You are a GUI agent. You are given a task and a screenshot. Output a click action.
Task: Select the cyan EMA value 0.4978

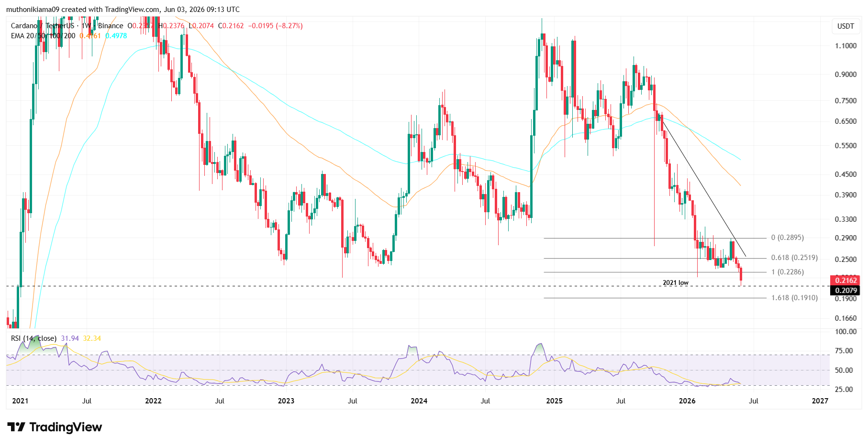point(116,36)
